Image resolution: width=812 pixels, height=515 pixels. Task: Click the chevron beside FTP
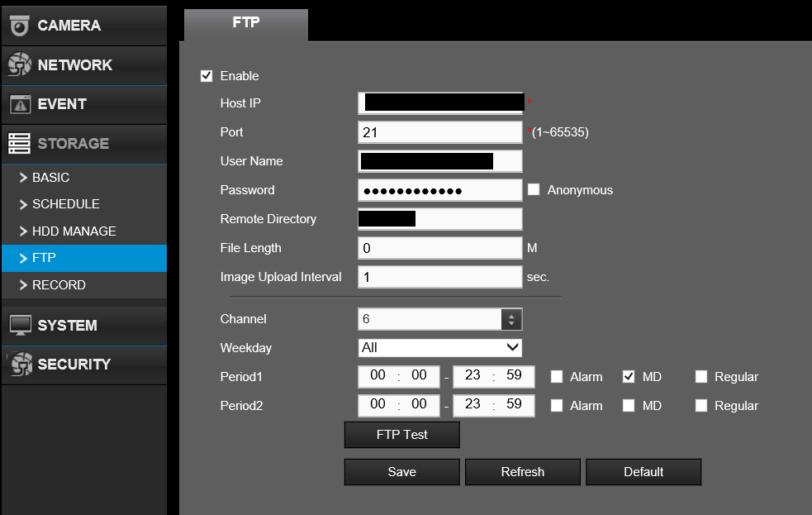pos(23,258)
